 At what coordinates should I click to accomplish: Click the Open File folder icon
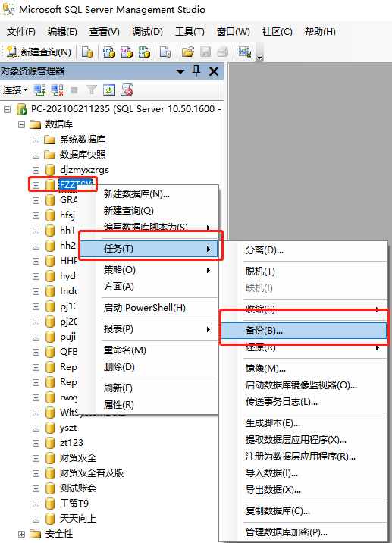(x=188, y=52)
